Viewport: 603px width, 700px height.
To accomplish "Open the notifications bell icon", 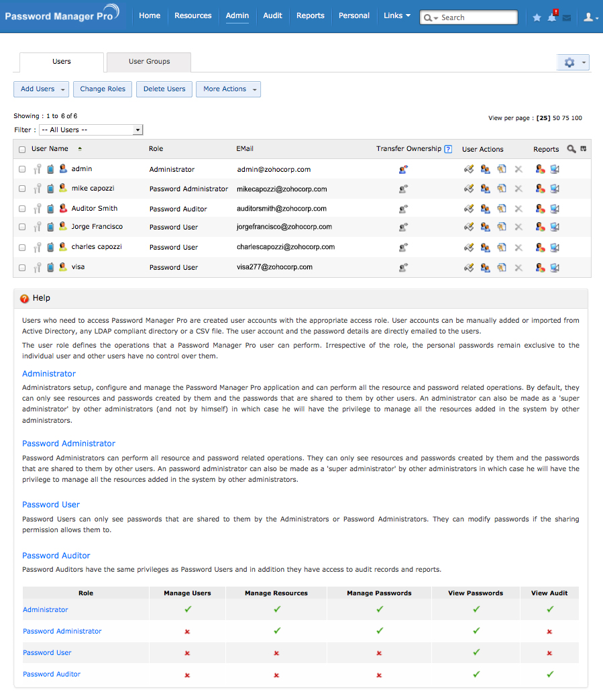I will tap(552, 17).
